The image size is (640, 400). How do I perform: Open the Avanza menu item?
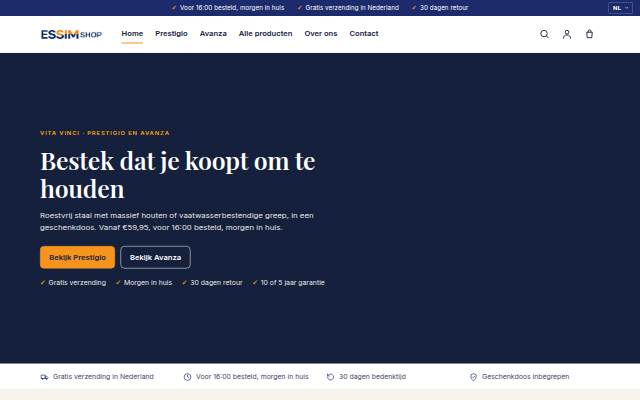[x=213, y=34]
